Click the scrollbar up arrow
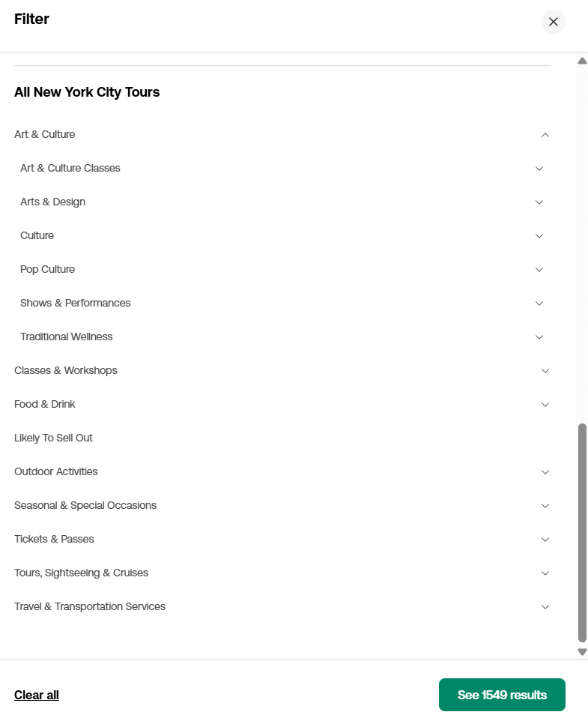Image resolution: width=588 pixels, height=718 pixels. (582, 61)
